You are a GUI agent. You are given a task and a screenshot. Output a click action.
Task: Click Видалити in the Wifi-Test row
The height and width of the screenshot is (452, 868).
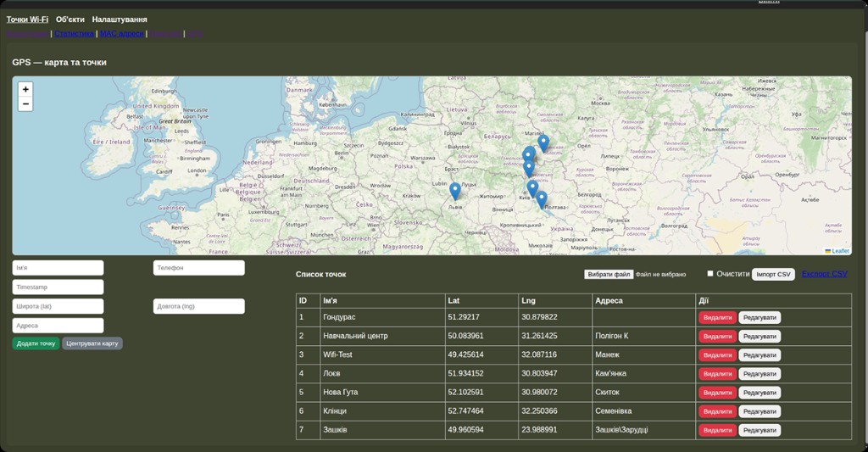point(717,355)
